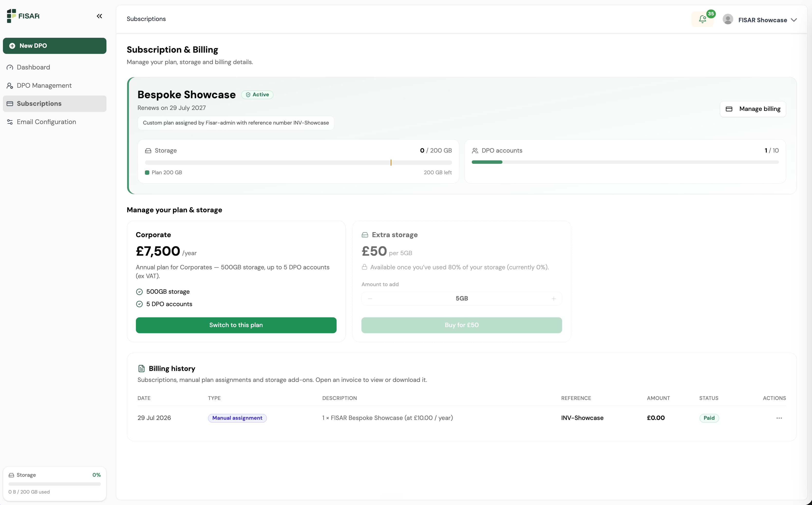This screenshot has width=812, height=505.
Task: Click the REFERENCE column header
Action: click(576, 398)
